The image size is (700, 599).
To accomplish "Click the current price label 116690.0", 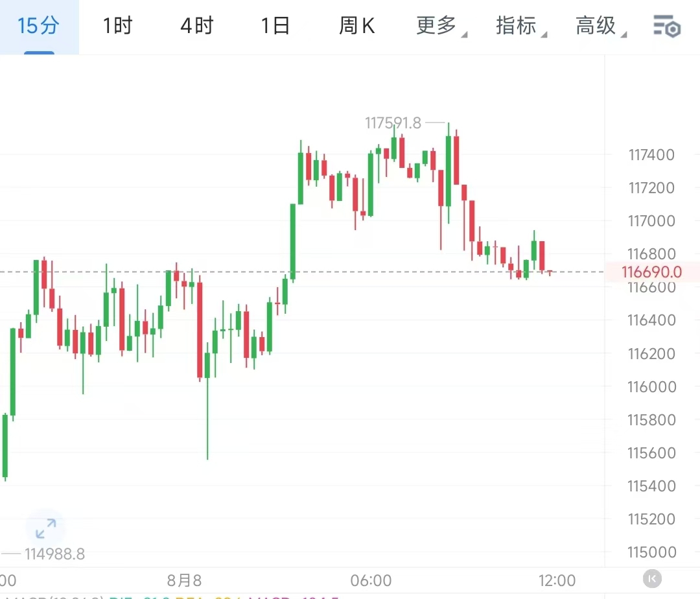I will point(651,272).
